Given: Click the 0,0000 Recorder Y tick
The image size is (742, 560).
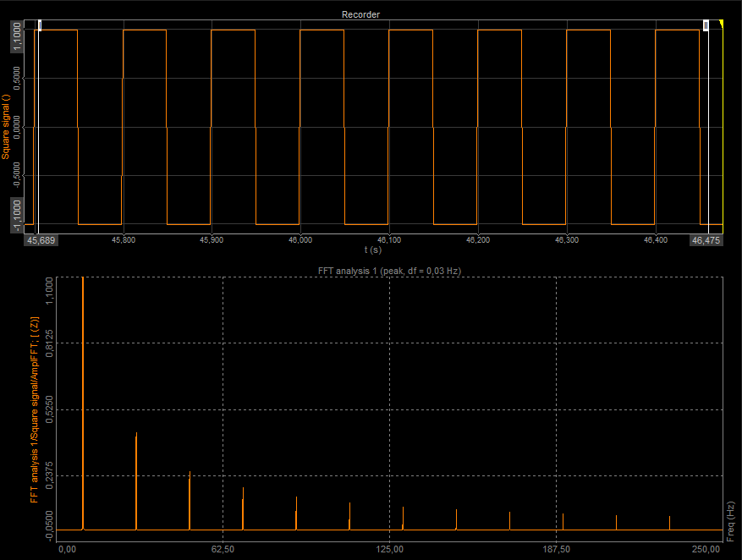Looking at the screenshot, I should click(x=17, y=127).
